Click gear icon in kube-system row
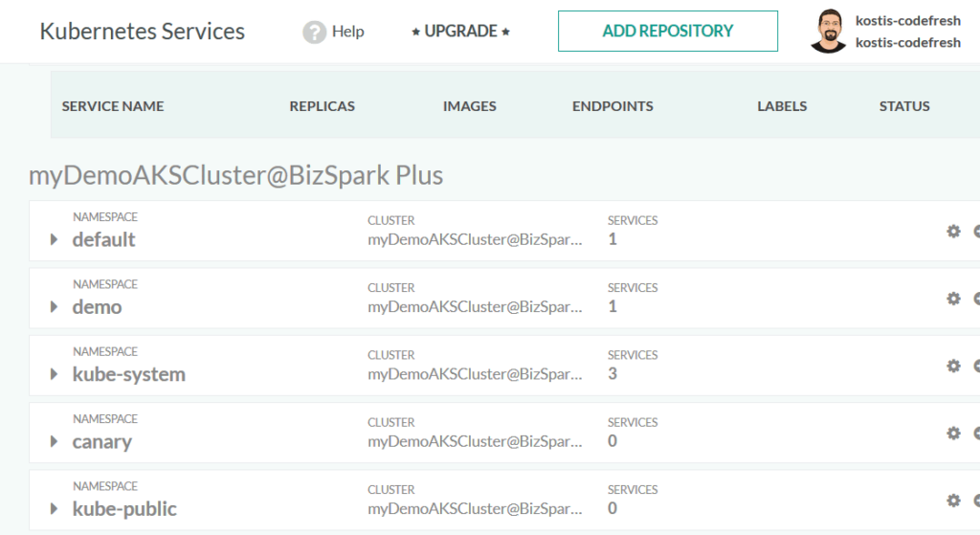 click(x=953, y=366)
